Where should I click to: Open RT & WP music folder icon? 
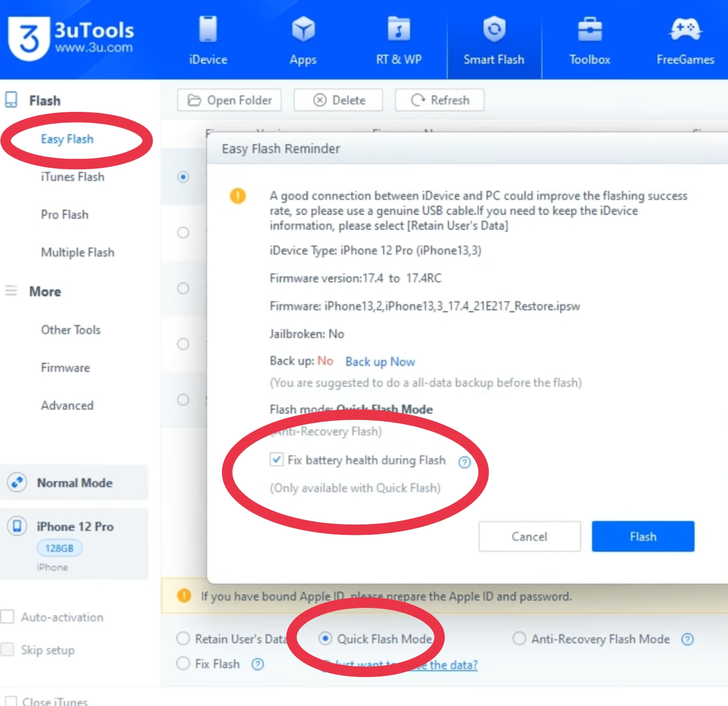click(x=399, y=29)
